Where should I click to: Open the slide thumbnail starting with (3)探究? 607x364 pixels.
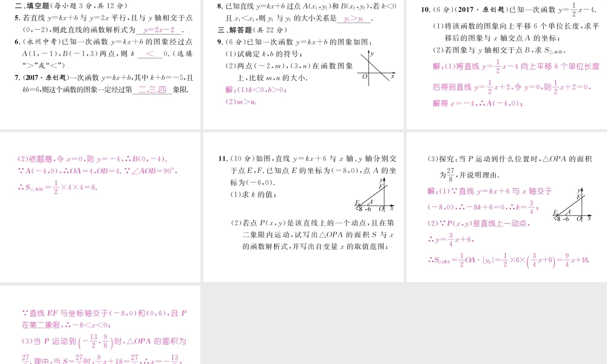pos(507,207)
